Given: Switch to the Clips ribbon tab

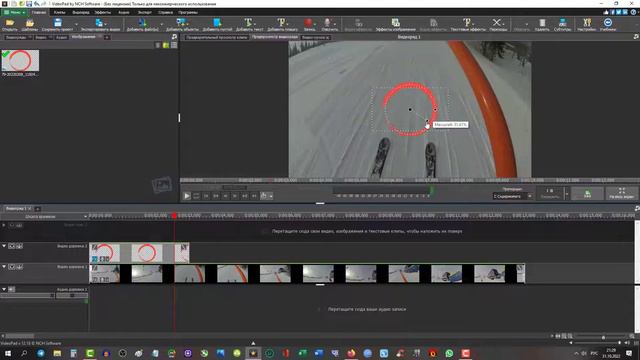Looking at the screenshot, I should click(x=60, y=12).
